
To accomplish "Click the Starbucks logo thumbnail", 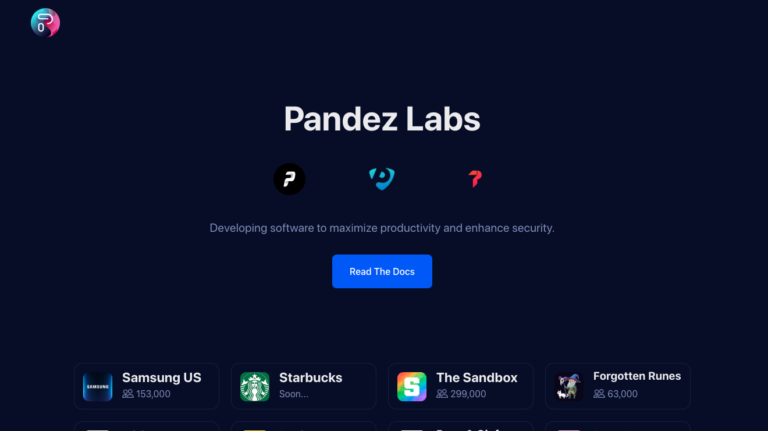I will pyautogui.click(x=255, y=386).
